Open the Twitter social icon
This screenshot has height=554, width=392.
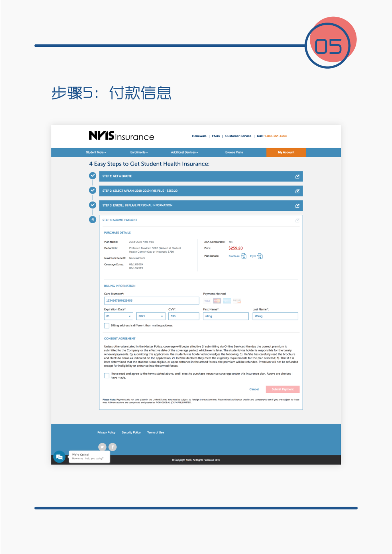[x=102, y=447]
